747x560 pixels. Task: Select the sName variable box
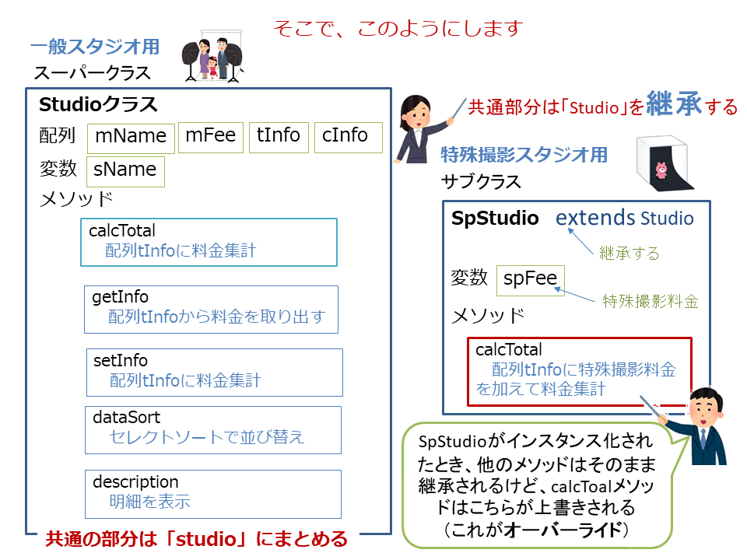click(x=125, y=171)
